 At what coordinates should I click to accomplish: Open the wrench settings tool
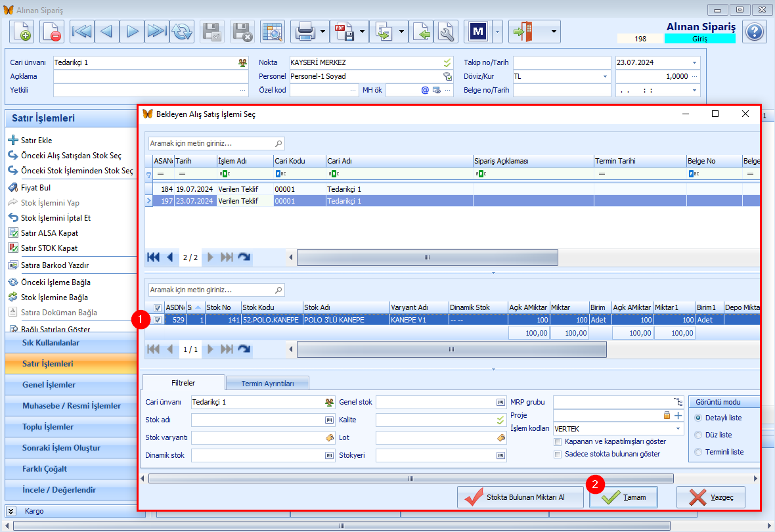(x=446, y=32)
